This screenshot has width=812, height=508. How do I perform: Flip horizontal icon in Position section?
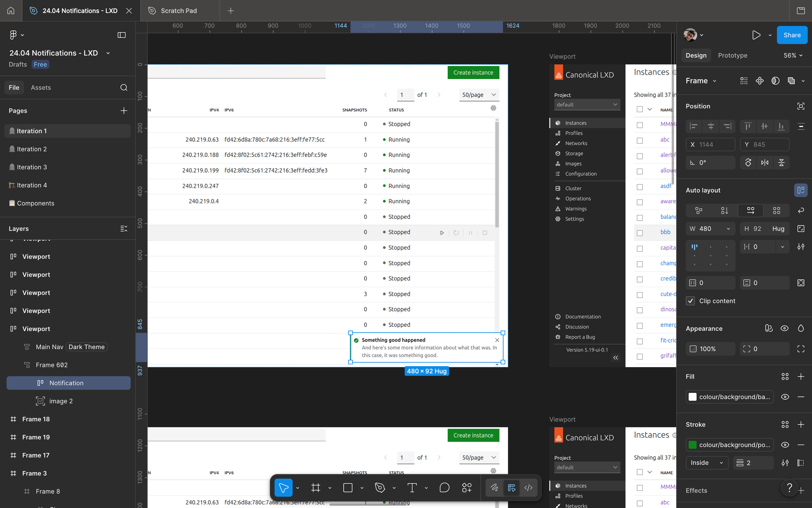[x=765, y=163]
